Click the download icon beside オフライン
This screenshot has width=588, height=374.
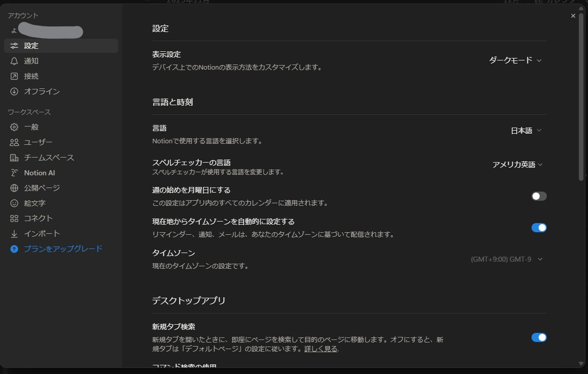click(14, 91)
